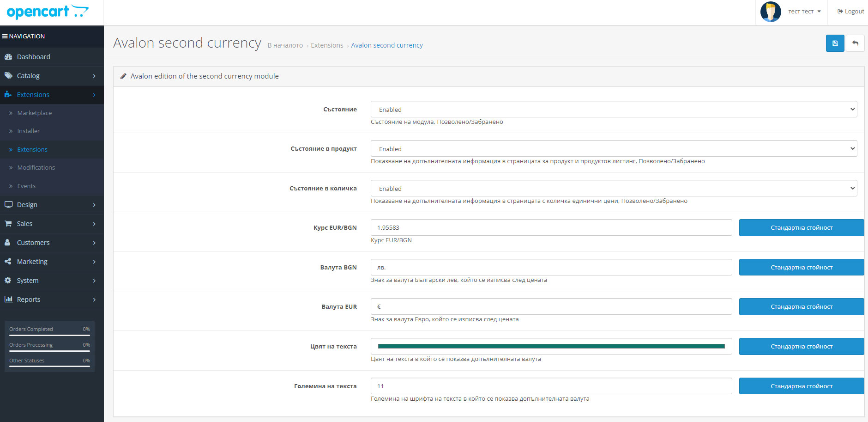Reset Големина на текста to default
Viewport: 868px width, 422px height.
click(x=802, y=386)
